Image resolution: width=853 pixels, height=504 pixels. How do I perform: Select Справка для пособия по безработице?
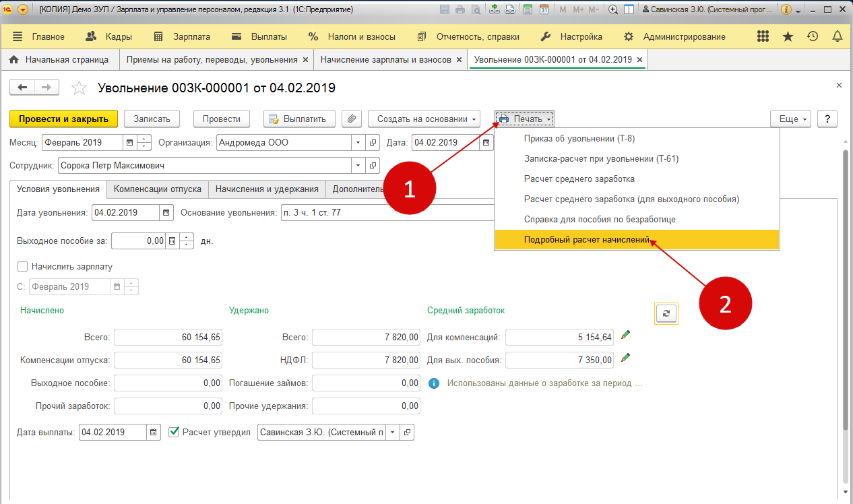click(x=637, y=220)
